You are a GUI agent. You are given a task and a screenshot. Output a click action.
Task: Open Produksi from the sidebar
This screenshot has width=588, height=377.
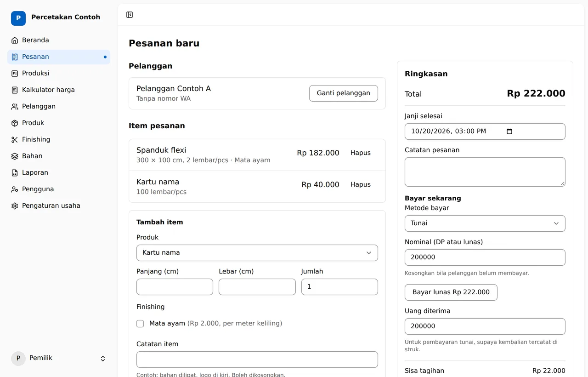(x=59, y=73)
